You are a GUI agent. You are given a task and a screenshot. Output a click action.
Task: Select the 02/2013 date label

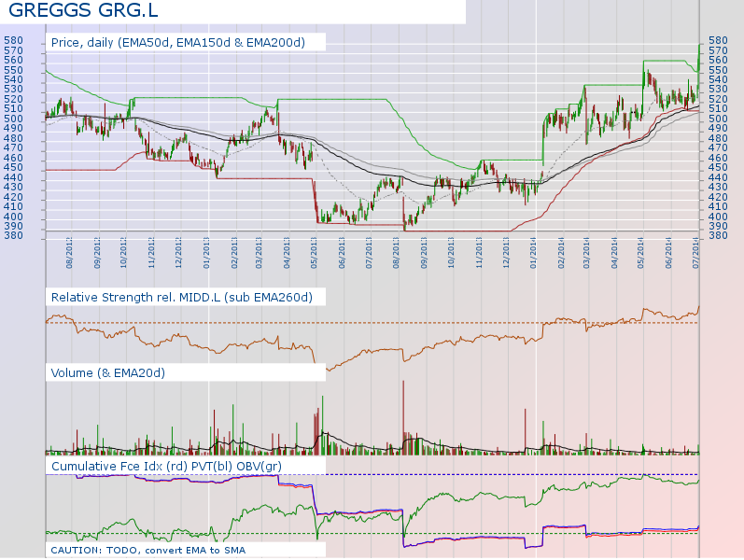pyautogui.click(x=234, y=253)
